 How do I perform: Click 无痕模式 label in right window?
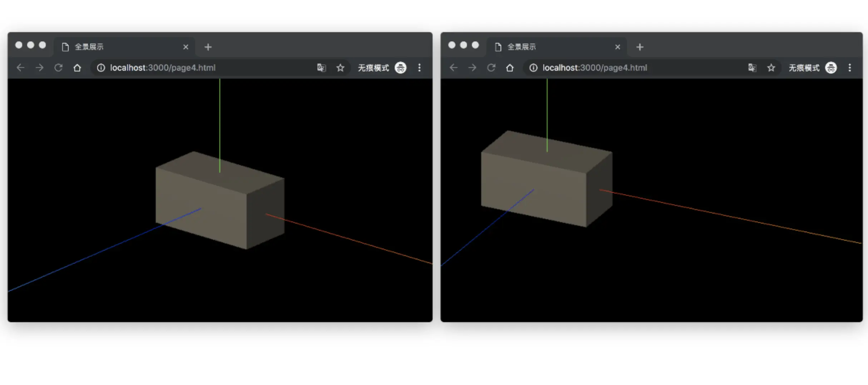point(804,68)
